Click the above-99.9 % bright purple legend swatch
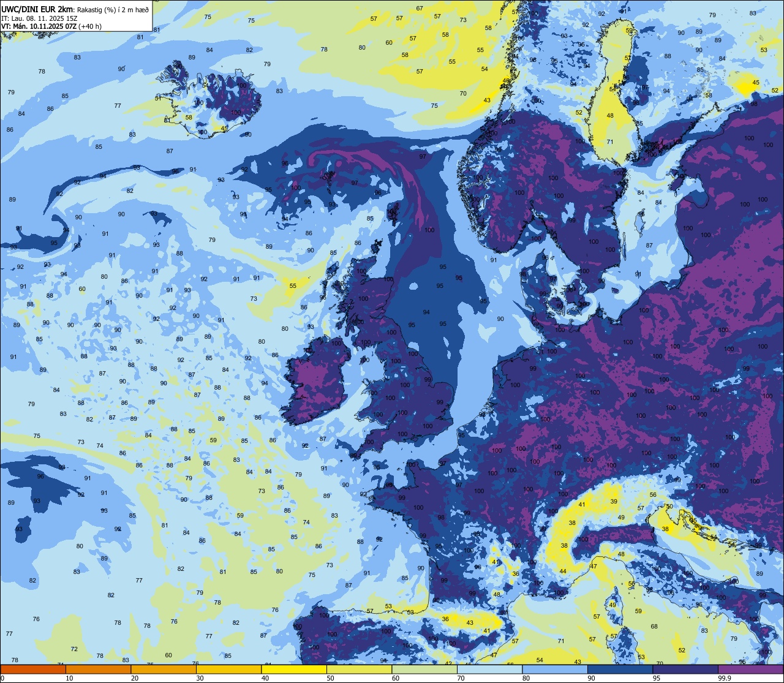 click(750, 669)
